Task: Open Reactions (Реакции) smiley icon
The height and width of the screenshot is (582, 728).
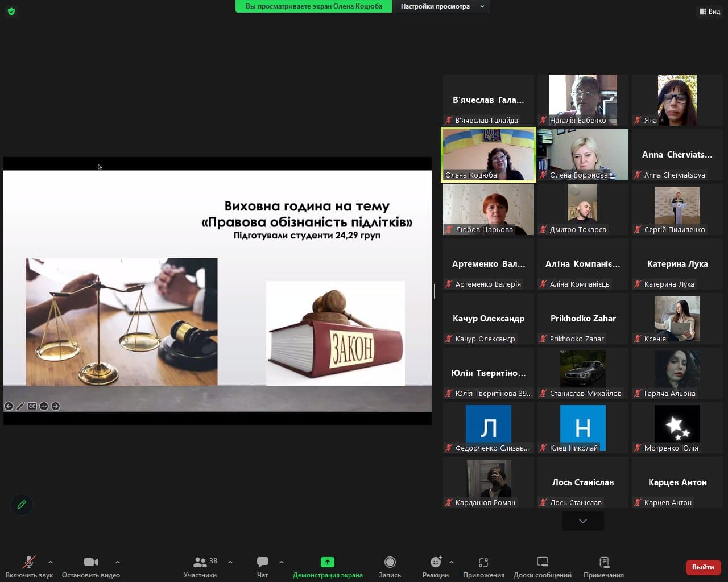Action: pos(436,562)
